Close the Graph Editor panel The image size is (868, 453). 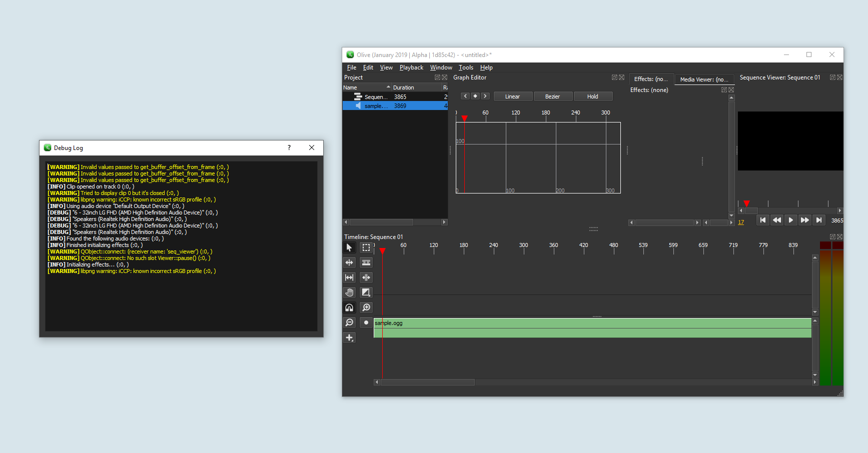pyautogui.click(x=621, y=77)
